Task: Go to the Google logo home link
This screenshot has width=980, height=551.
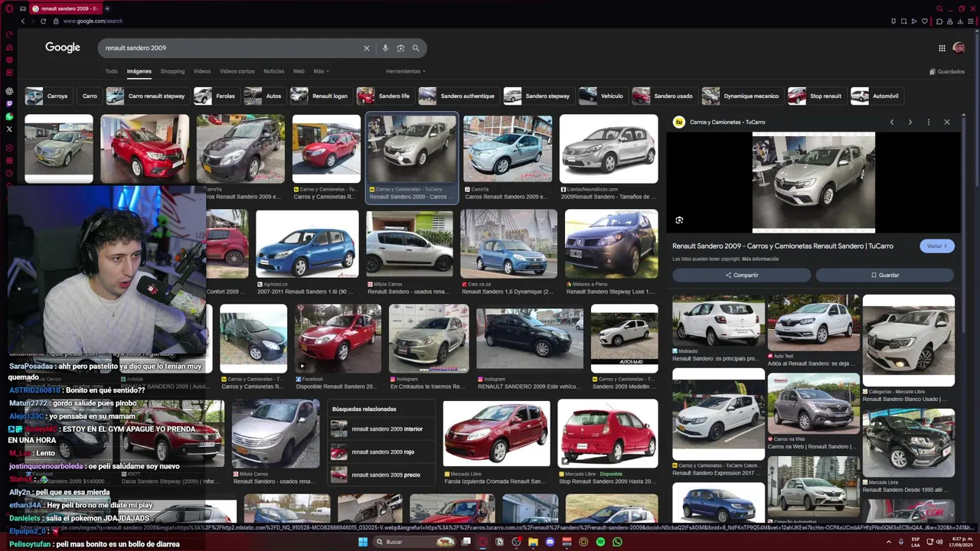Action: 63,47
